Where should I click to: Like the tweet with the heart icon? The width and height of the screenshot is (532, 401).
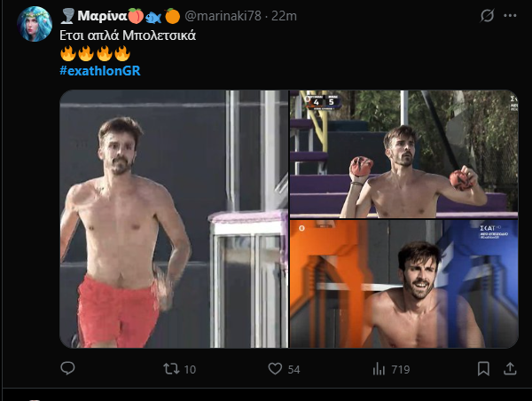tap(275, 368)
